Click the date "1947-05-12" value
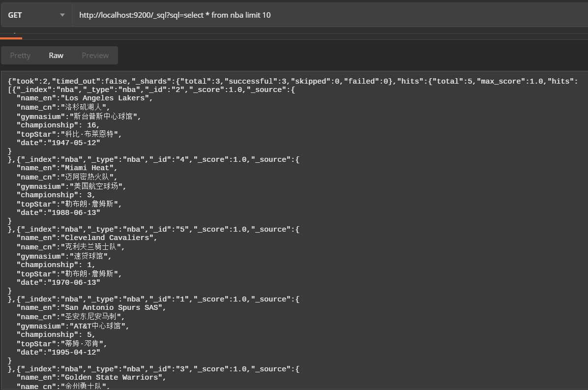This screenshot has width=588, height=390. click(x=74, y=143)
